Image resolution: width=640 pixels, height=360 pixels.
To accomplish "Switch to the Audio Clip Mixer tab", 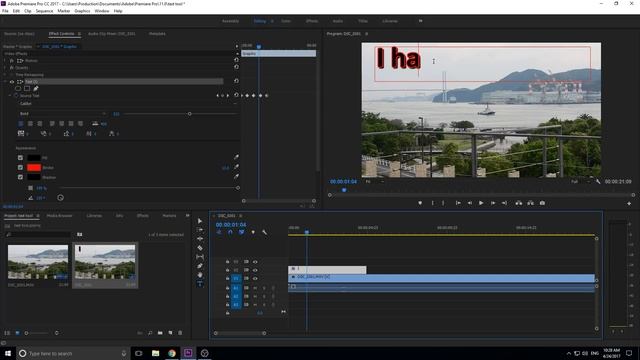I will (111, 34).
